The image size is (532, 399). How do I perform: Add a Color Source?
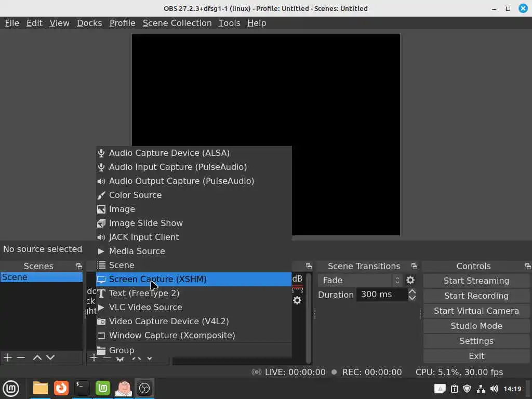(x=194, y=195)
